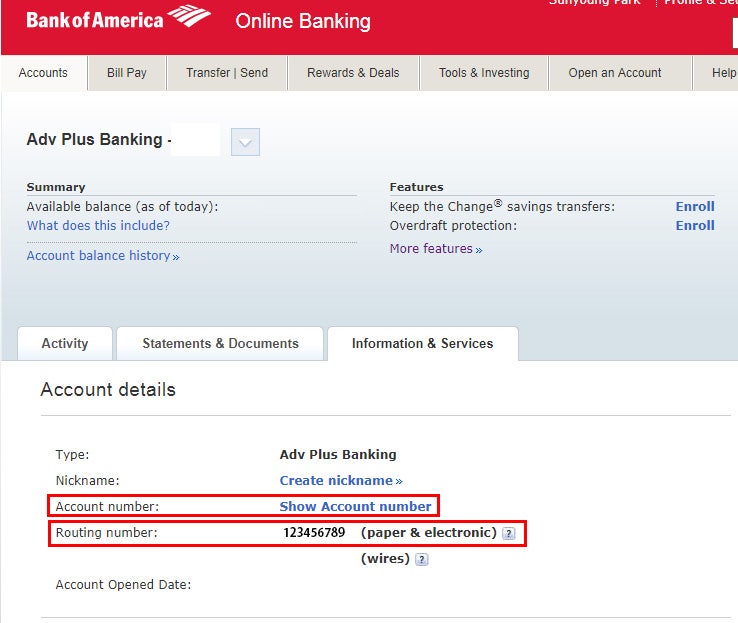The width and height of the screenshot is (738, 623).
Task: Switch to the Statements & Documents tab
Action: tap(220, 343)
